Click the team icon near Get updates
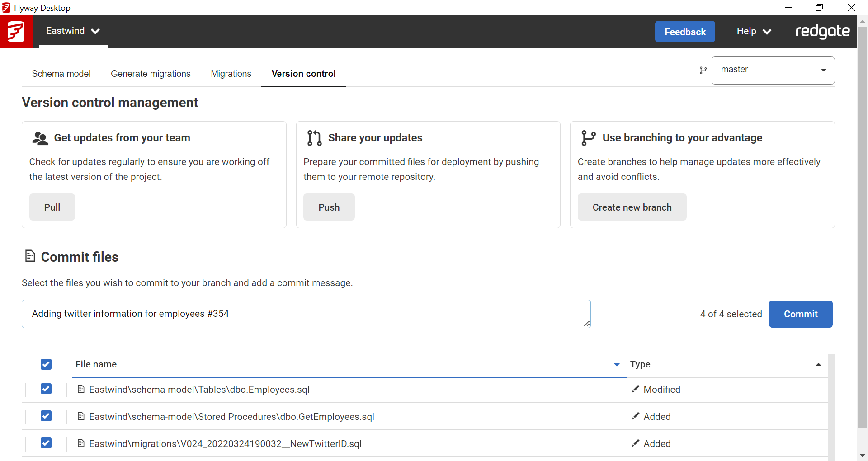868x461 pixels. point(40,138)
